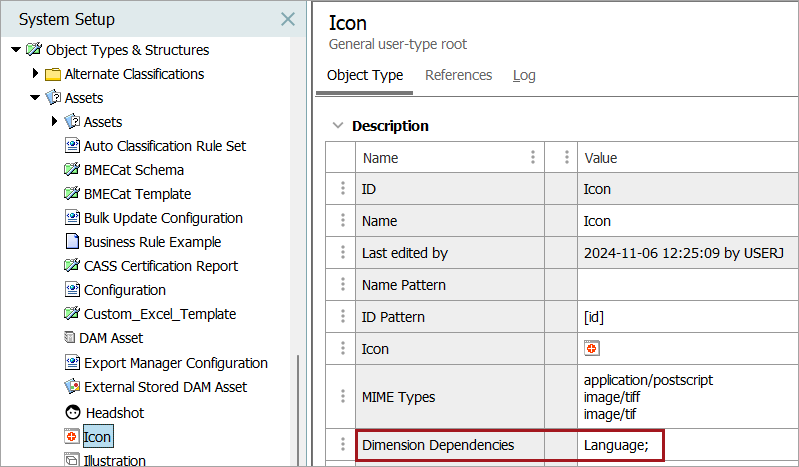Click the BMECat Schema icon
799x467 pixels.
click(72, 170)
